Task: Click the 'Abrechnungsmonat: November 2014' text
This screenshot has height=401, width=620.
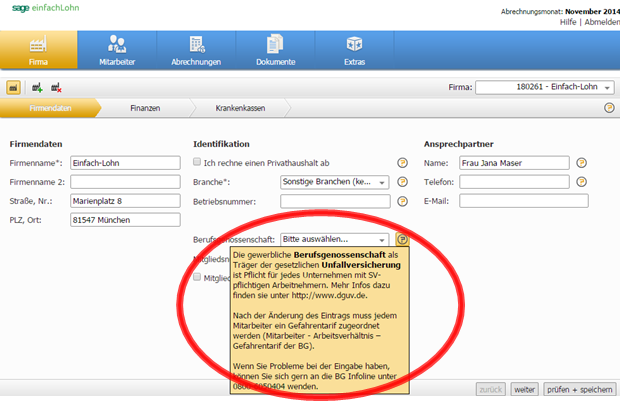Action: coord(560,11)
